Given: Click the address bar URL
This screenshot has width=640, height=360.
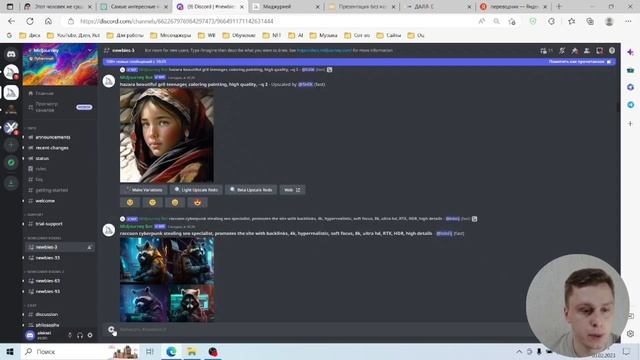Looking at the screenshot, I should (177, 21).
